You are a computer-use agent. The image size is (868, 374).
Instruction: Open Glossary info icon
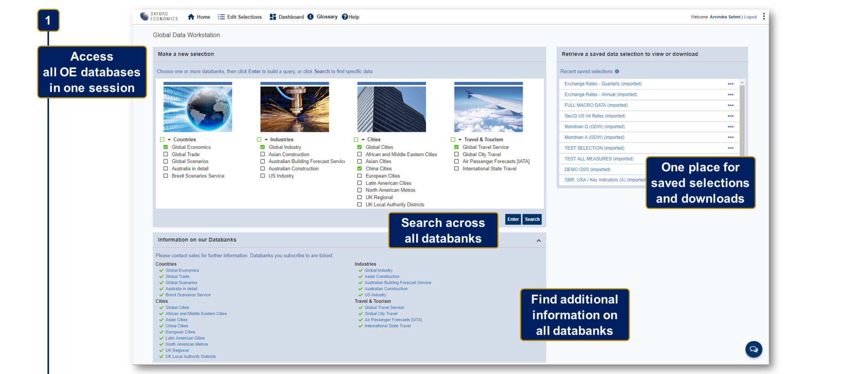(x=310, y=17)
